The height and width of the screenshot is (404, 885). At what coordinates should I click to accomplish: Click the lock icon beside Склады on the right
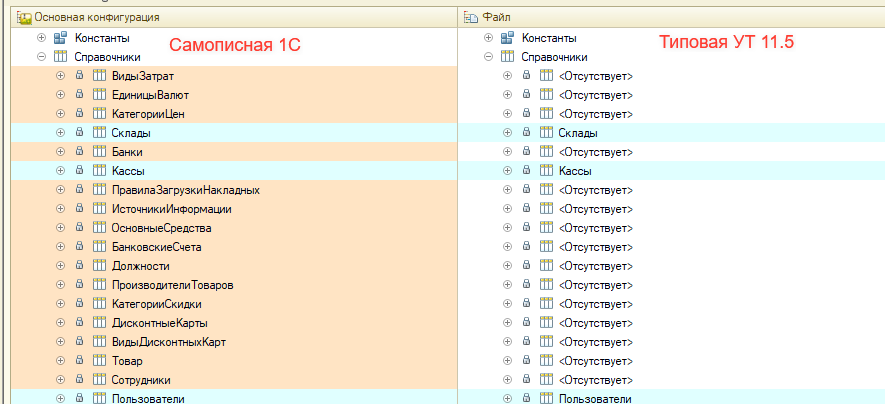pyautogui.click(x=527, y=133)
